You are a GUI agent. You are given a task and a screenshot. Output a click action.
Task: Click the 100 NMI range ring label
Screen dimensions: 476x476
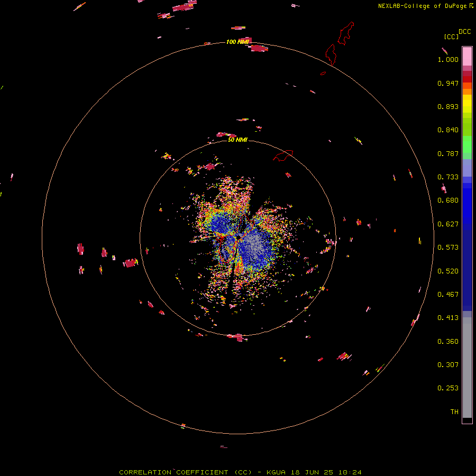(237, 42)
